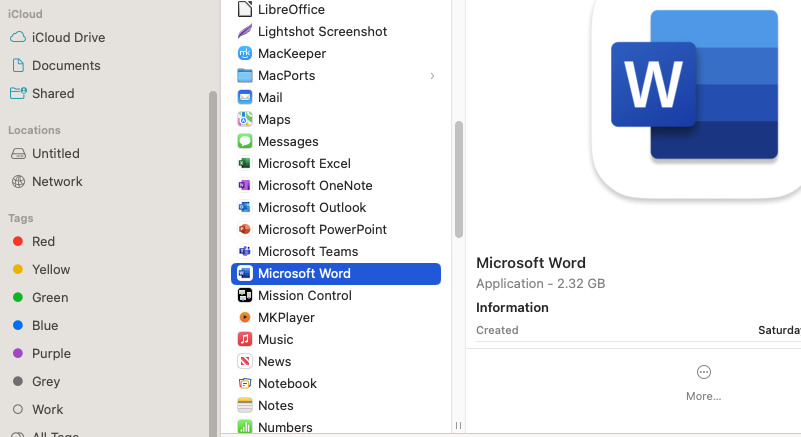Select the Grey tag in sidebar
The image size is (801, 437).
pos(46,381)
